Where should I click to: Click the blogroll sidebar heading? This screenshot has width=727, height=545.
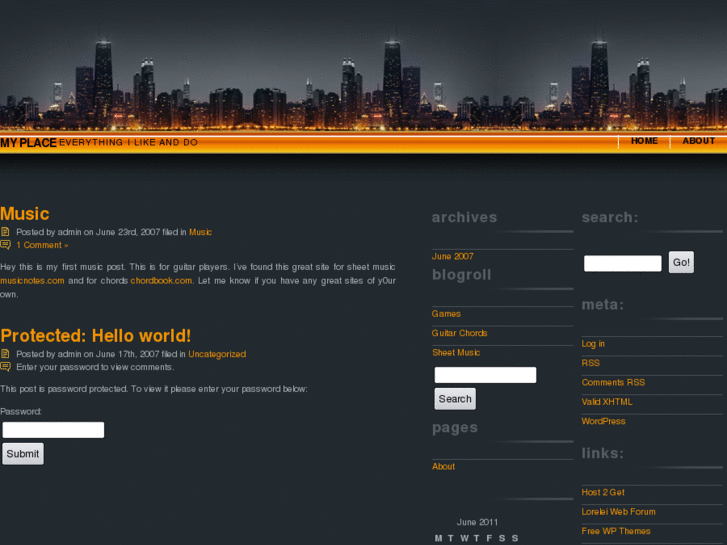[461, 275]
